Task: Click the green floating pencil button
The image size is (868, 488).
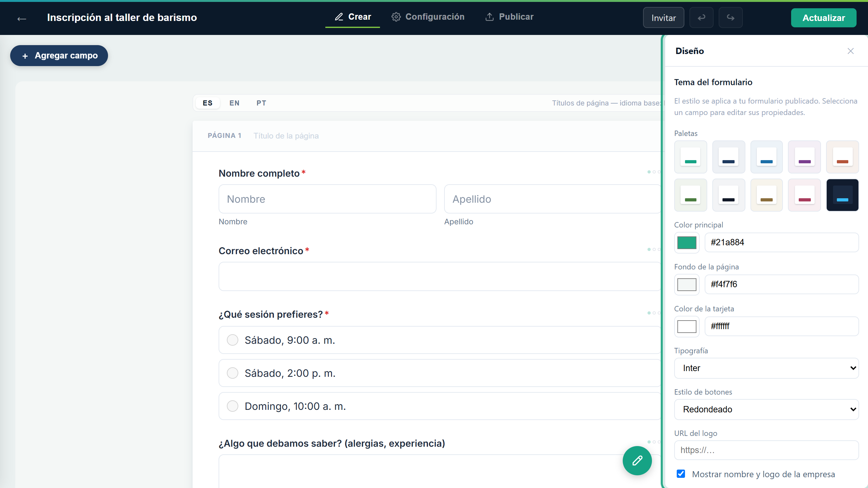Action: pyautogui.click(x=637, y=460)
